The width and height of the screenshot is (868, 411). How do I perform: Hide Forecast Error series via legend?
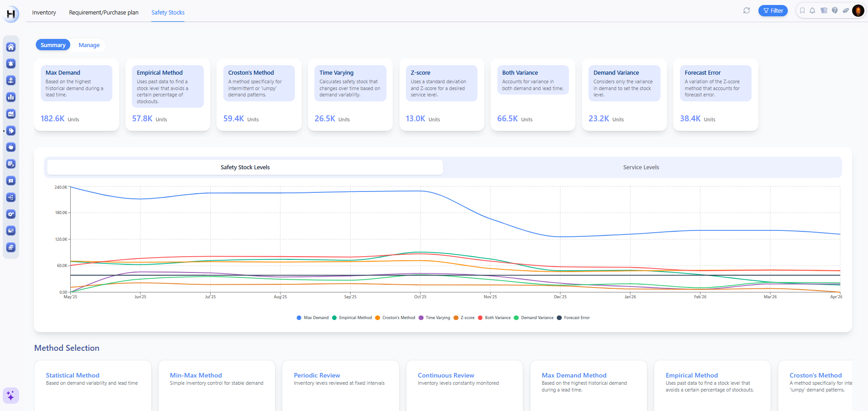[x=573, y=318]
